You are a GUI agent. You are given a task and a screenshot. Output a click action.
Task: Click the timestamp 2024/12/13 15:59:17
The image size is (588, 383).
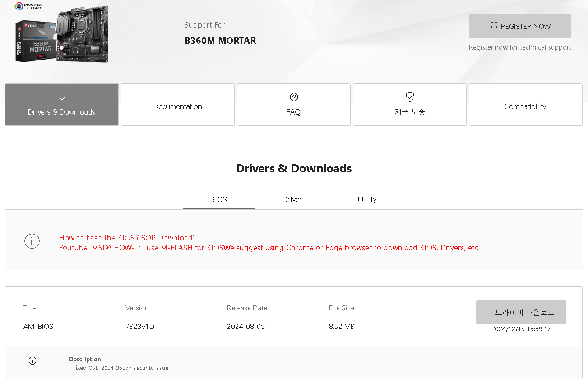pos(521,329)
